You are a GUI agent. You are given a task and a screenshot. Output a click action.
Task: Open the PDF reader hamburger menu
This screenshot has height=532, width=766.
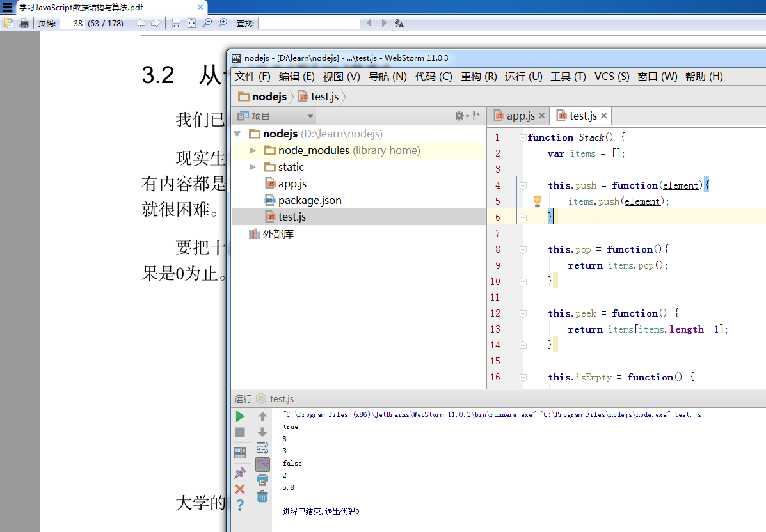point(7,7)
